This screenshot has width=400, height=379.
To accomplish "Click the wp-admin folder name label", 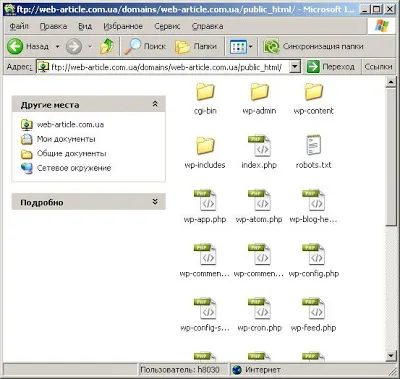I will tap(259, 111).
